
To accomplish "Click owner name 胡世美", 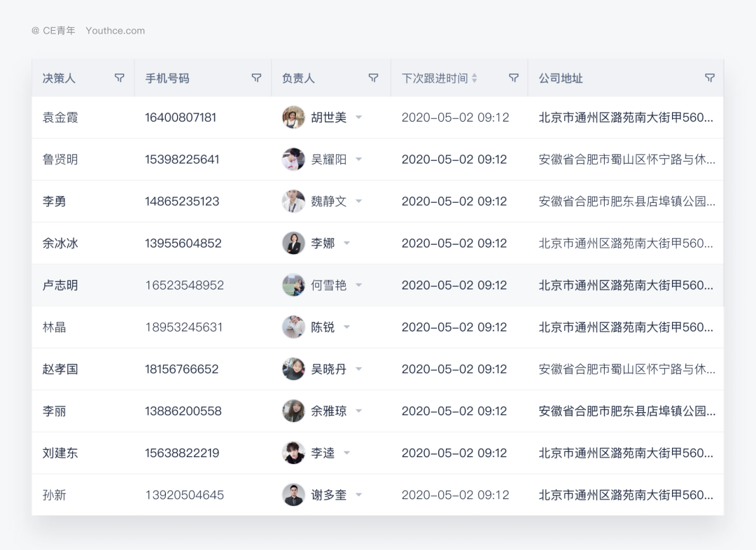I will tap(329, 117).
